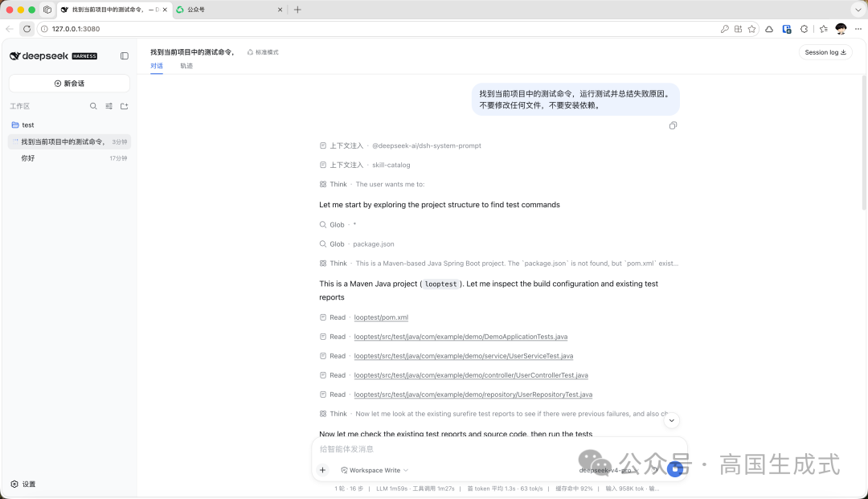Open browser more options menu
This screenshot has height=499, width=868.
pos(858,29)
